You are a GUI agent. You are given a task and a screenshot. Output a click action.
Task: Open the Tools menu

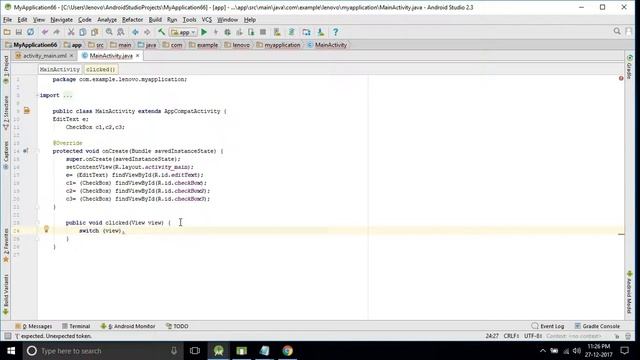pos(189,20)
